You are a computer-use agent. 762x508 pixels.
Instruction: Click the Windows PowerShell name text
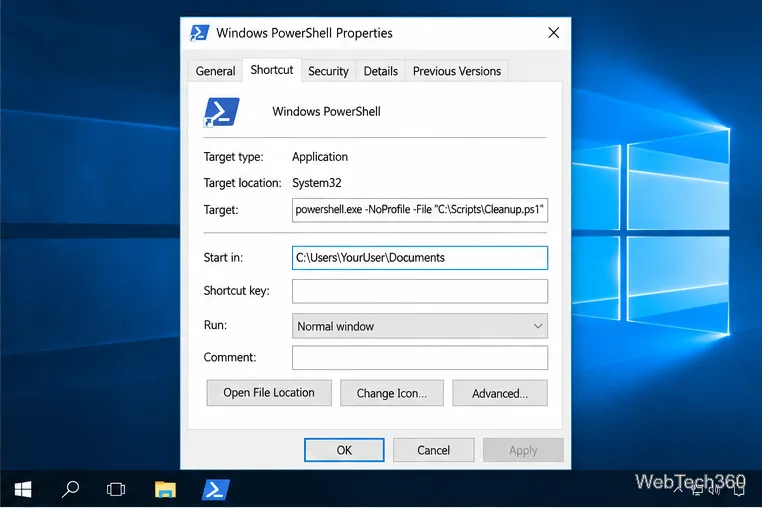tap(327, 111)
